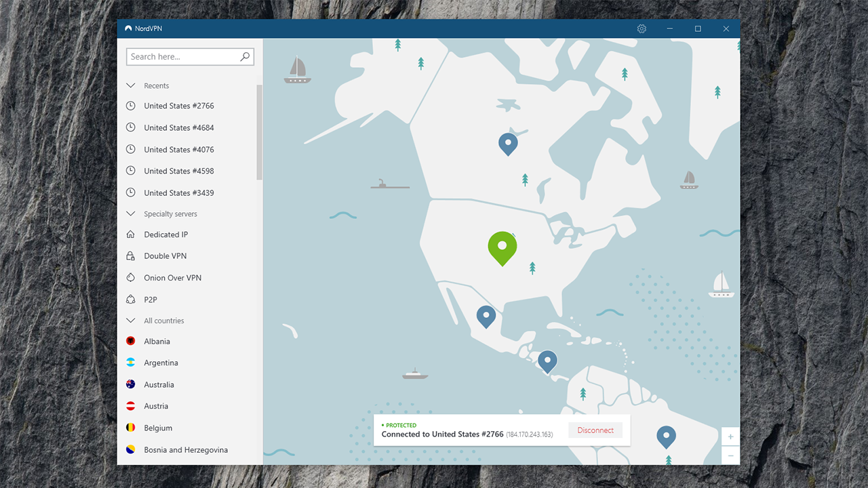Image resolution: width=868 pixels, height=488 pixels.
Task: Click the Australia flag icon
Action: tap(131, 384)
